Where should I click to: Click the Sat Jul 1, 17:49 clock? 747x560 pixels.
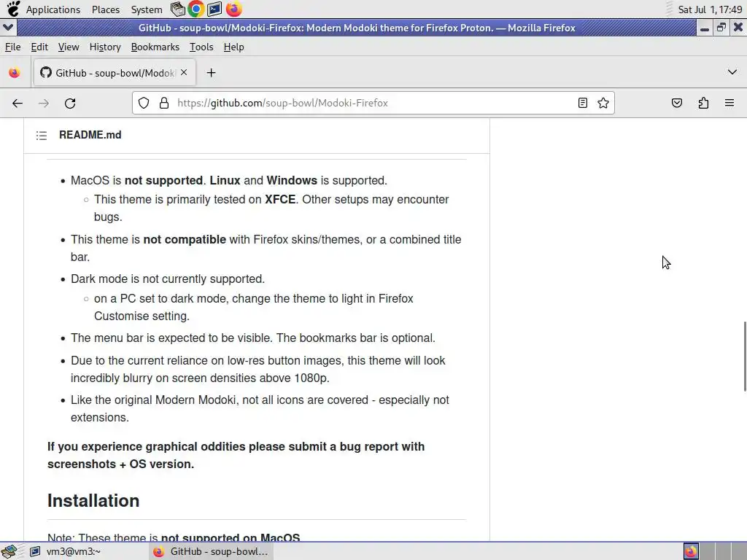710,9
